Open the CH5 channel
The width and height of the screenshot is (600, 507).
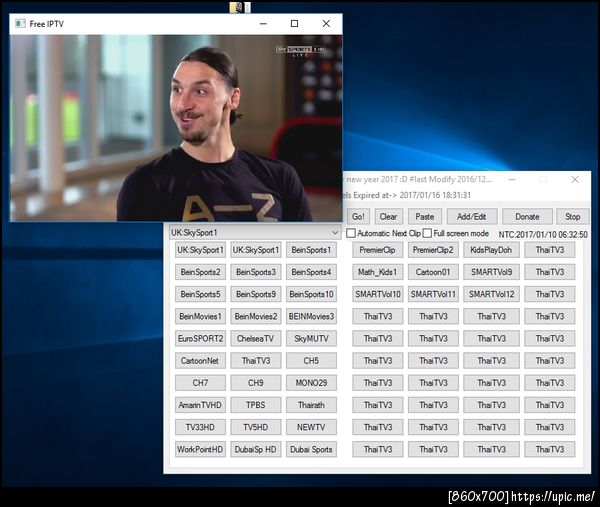[x=311, y=361]
